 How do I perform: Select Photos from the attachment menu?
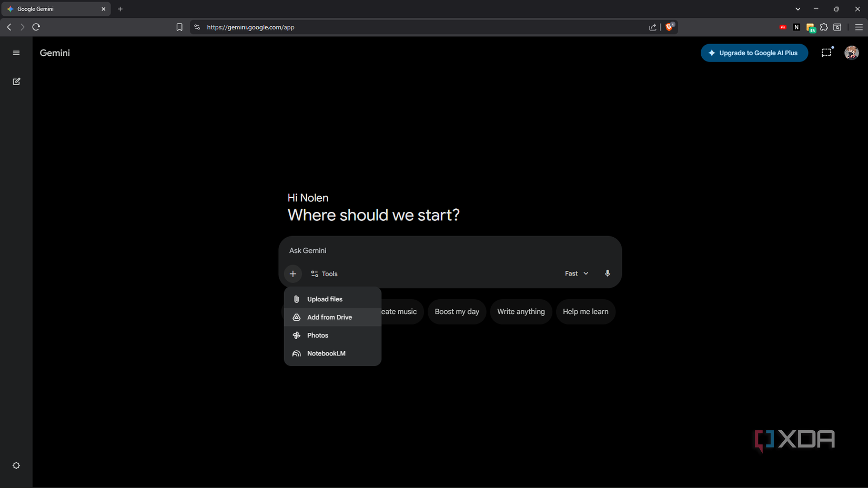click(318, 335)
